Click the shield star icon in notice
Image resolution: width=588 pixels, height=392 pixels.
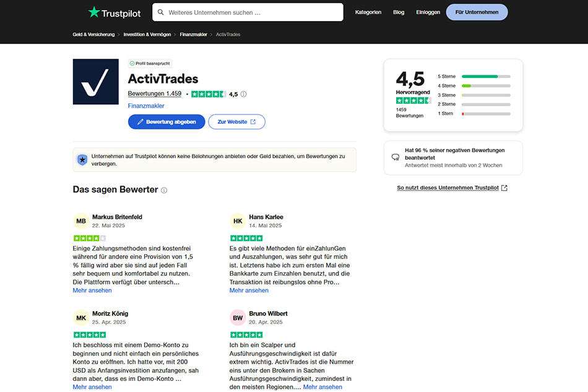pos(82,160)
